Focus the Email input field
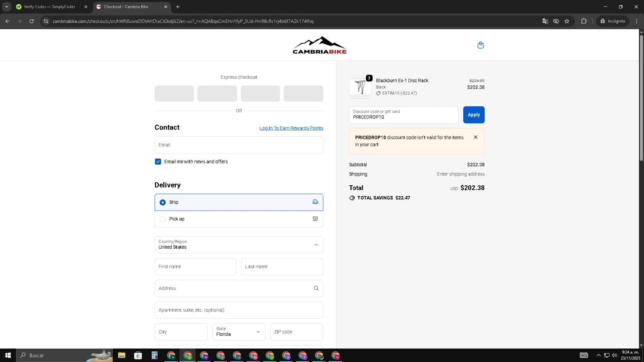644x362 pixels. click(239, 145)
